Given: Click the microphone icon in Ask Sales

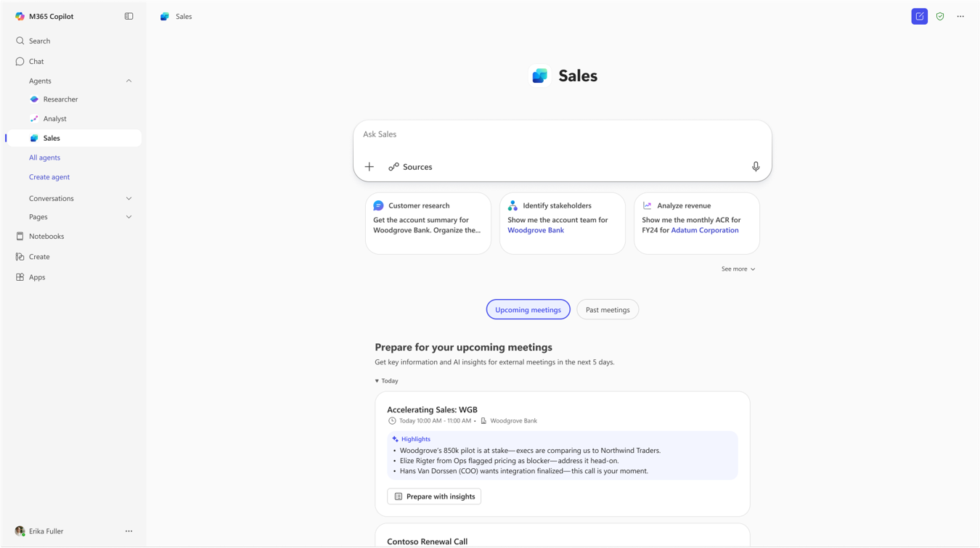Looking at the screenshot, I should pos(756,167).
